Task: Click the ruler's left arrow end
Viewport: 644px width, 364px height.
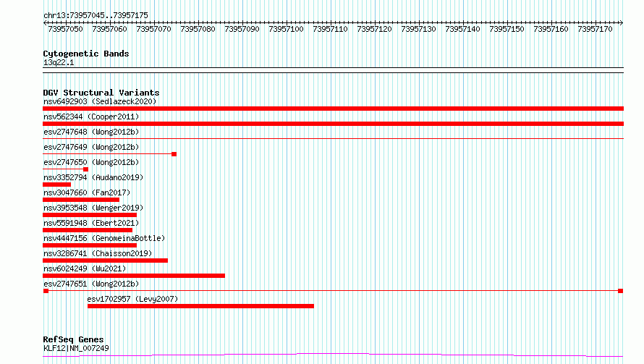Action: tap(45, 22)
